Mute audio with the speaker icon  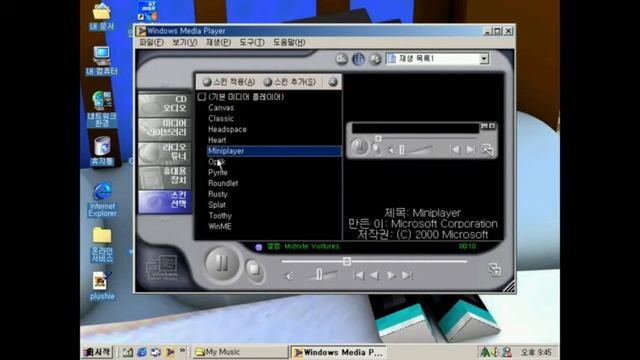(288, 276)
